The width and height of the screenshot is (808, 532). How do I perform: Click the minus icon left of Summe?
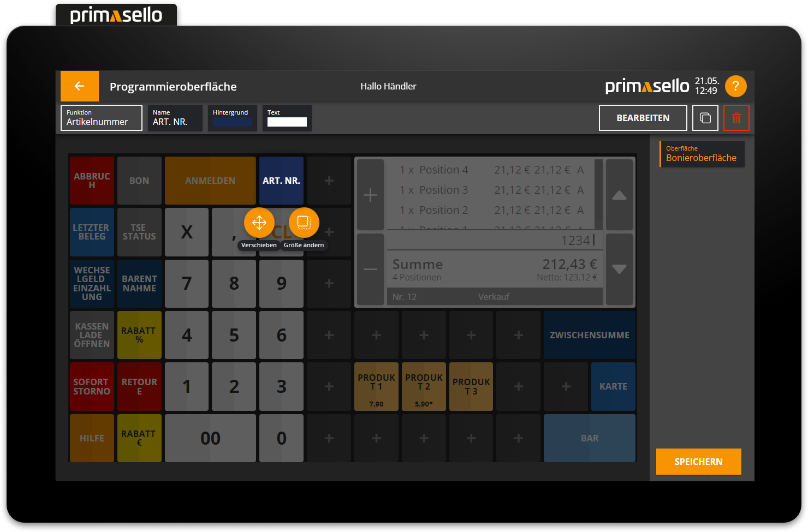point(370,269)
